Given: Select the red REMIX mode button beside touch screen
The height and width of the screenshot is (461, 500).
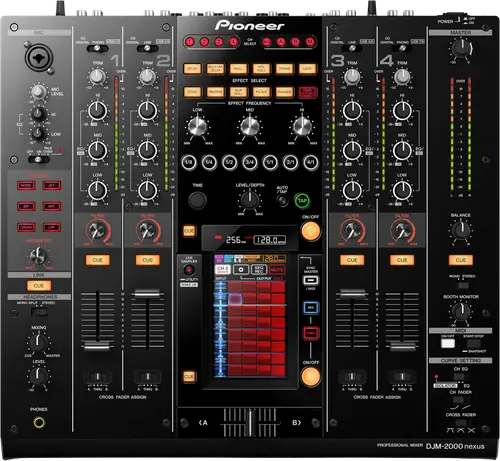Looking at the screenshot, I should [x=310, y=333].
